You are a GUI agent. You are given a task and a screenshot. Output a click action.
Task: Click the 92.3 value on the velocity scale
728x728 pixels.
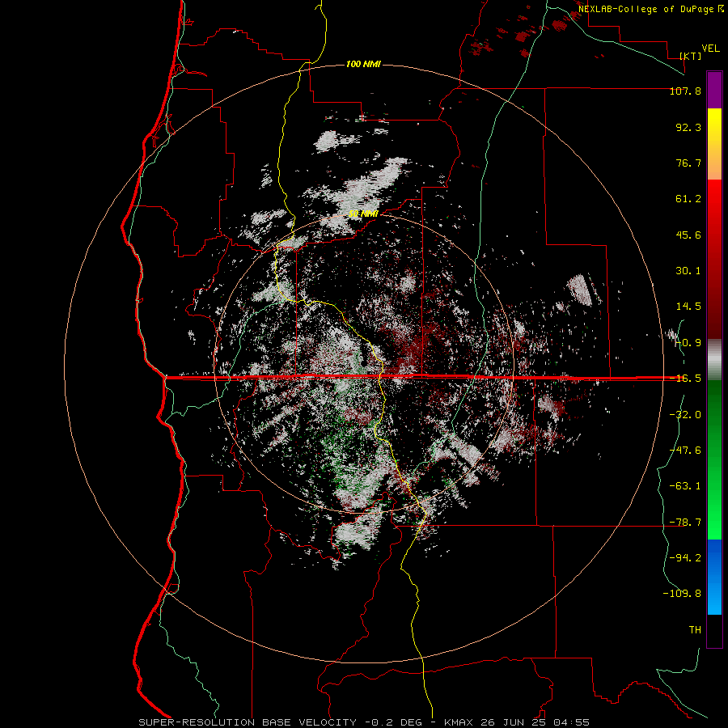pos(688,127)
